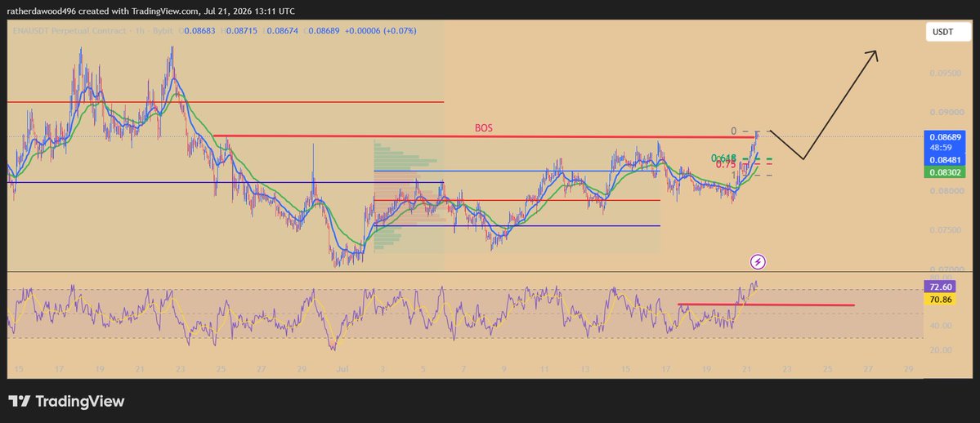The width and height of the screenshot is (980, 423).
Task: Click the purple lightning event icon
Action: (x=758, y=262)
